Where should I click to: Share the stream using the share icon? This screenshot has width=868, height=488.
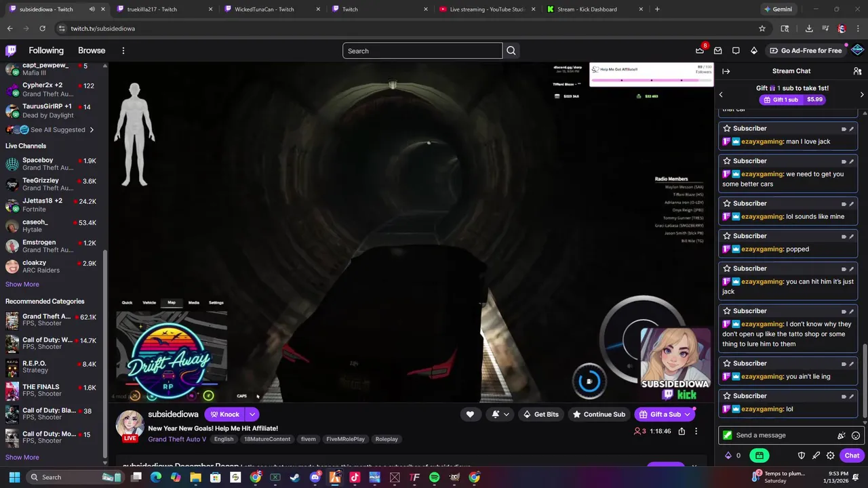pos(682,431)
